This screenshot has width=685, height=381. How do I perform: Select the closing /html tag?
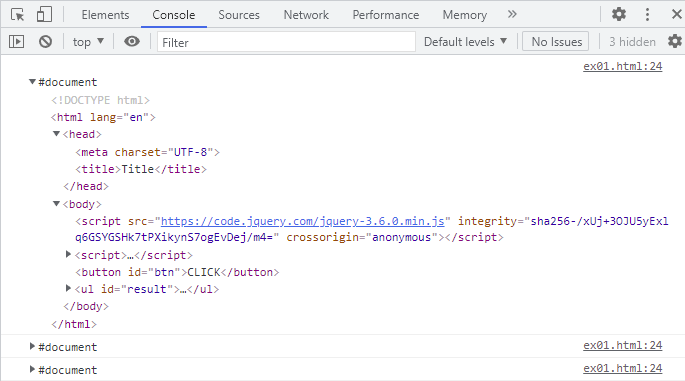click(74, 324)
